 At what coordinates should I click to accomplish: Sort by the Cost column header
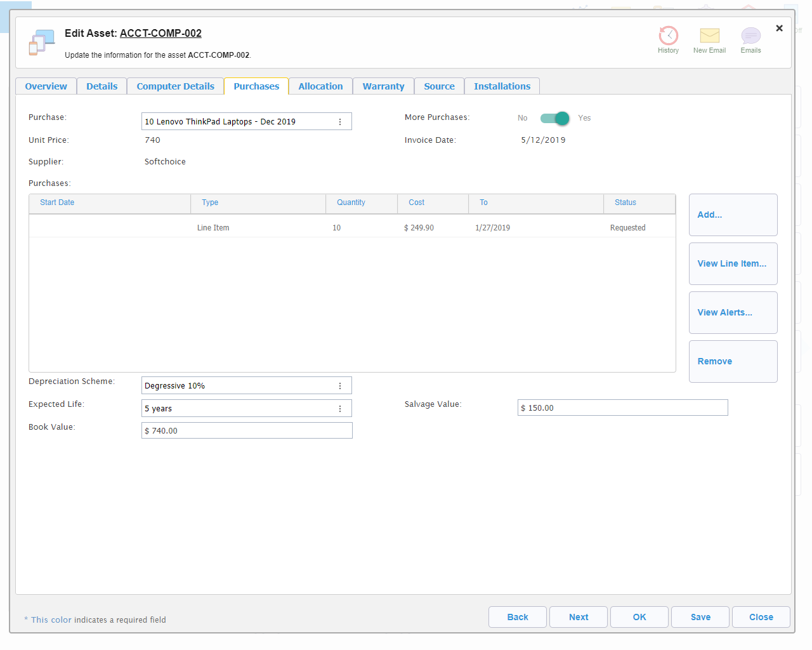tap(433, 203)
